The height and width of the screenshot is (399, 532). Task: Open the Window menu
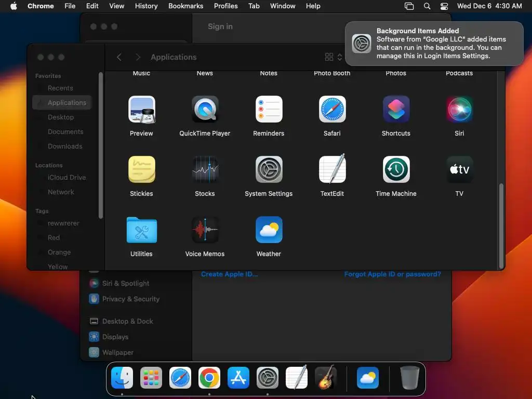click(283, 6)
